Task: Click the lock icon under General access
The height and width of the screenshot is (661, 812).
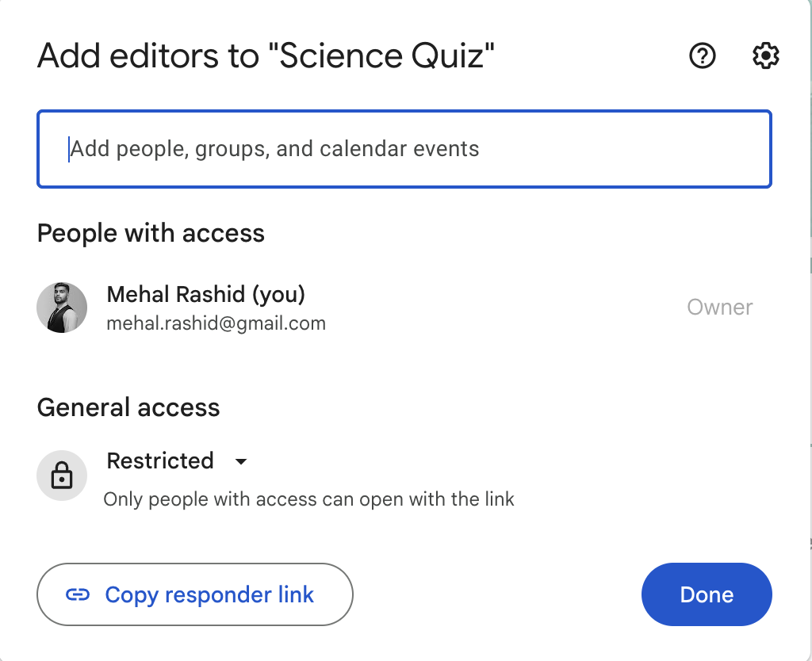Action: click(62, 476)
